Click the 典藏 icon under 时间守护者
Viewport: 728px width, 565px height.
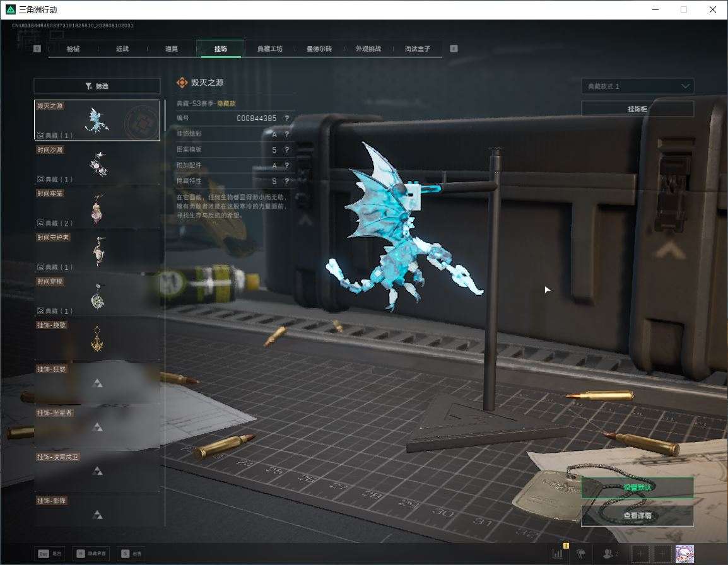coord(41,267)
